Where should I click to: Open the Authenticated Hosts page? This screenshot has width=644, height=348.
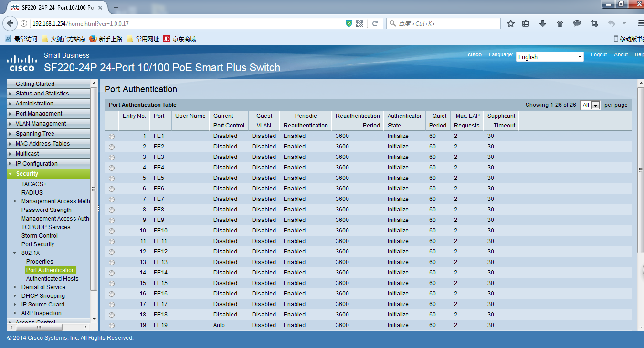(x=52, y=279)
